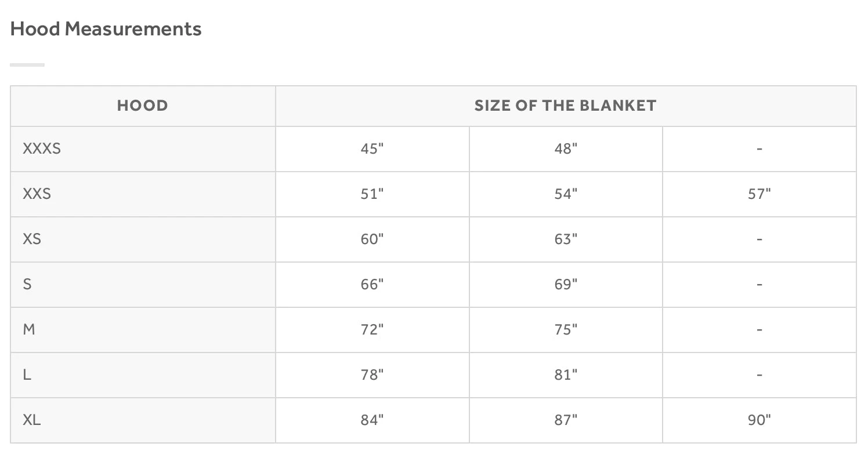868x476 pixels.
Task: Select the 87" blanket size cell
Action: (566, 420)
